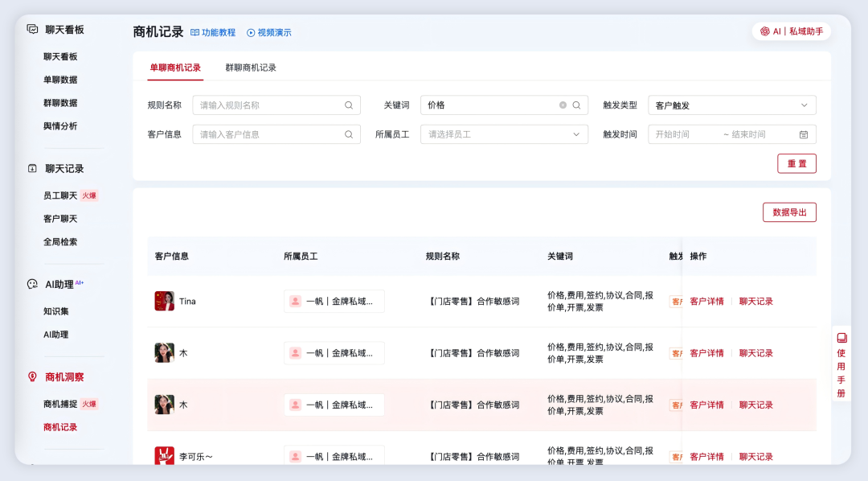Click the search magnifier in 客户信息 field

348,134
